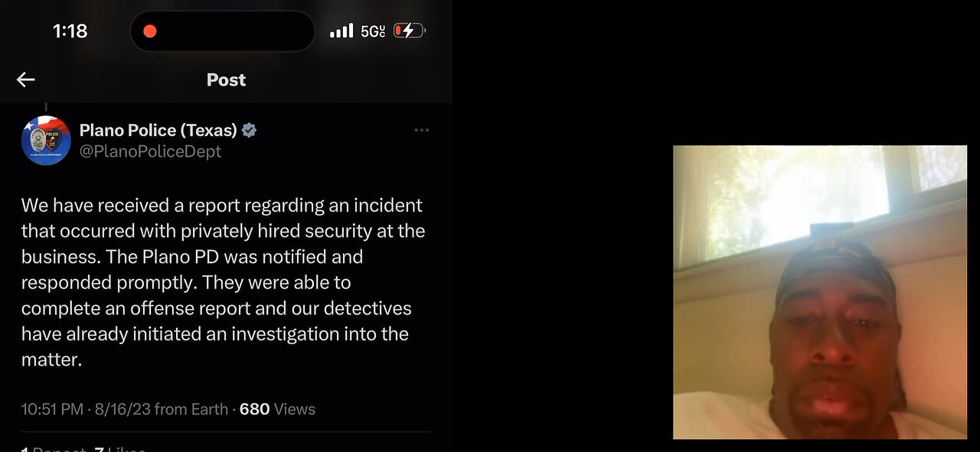Open Plano Police (Texas) display name

[158, 130]
